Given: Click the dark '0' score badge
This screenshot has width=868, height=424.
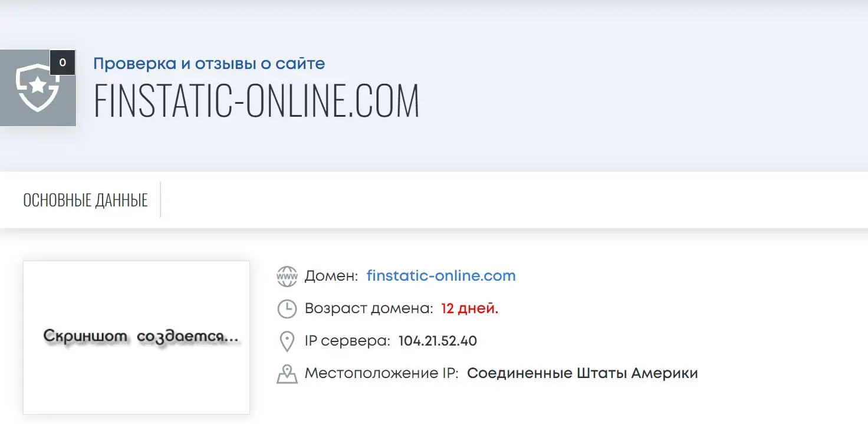Looking at the screenshot, I should 63,63.
